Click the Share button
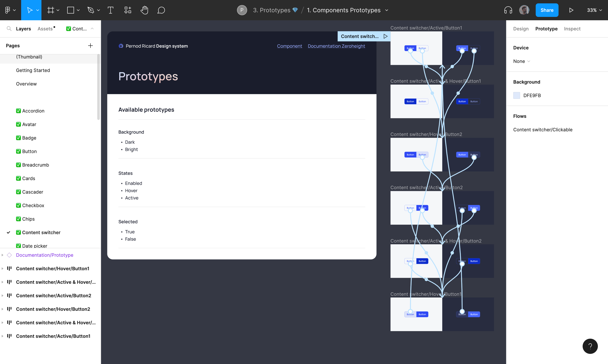Viewport: 608px width, 364px height. click(x=547, y=10)
